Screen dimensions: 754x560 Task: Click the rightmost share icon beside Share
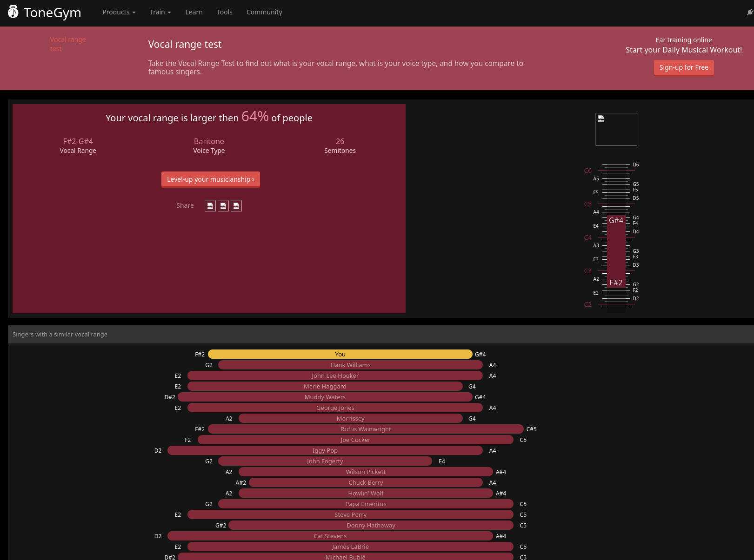tap(236, 206)
